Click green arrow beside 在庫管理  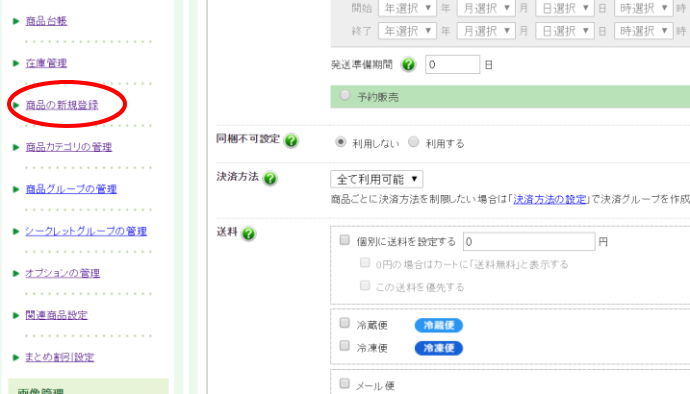click(16, 63)
